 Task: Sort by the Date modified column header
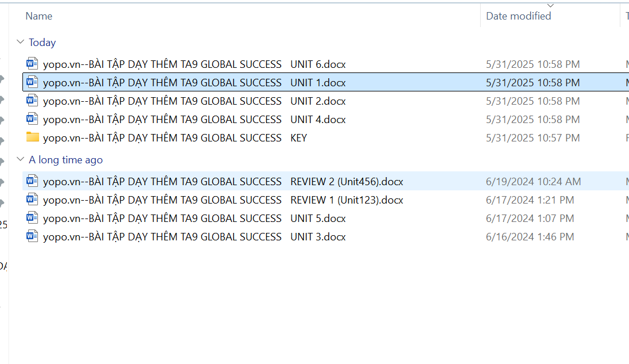(518, 16)
